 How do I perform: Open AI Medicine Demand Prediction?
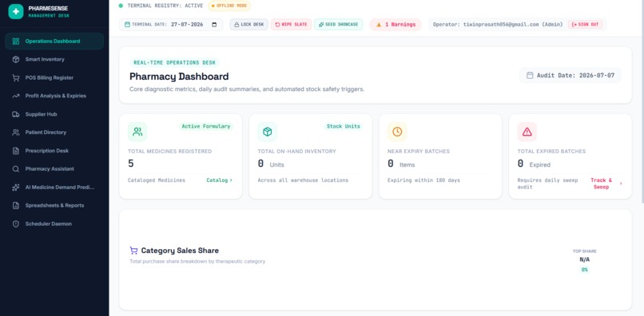pos(54,188)
